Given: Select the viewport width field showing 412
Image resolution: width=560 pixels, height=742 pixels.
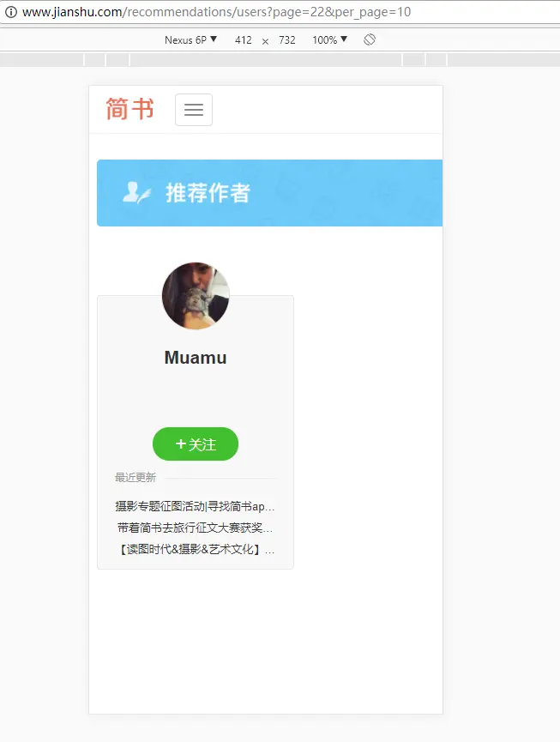Looking at the screenshot, I should 243,40.
